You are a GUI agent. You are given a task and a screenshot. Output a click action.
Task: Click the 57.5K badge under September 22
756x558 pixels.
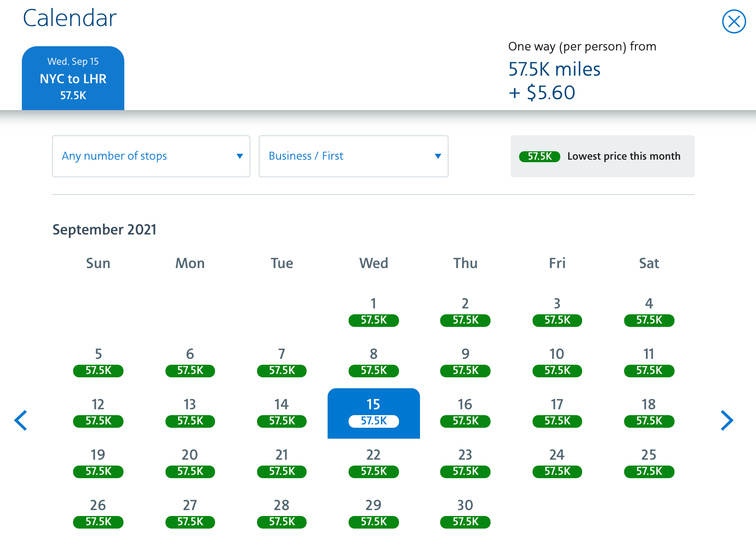(373, 471)
